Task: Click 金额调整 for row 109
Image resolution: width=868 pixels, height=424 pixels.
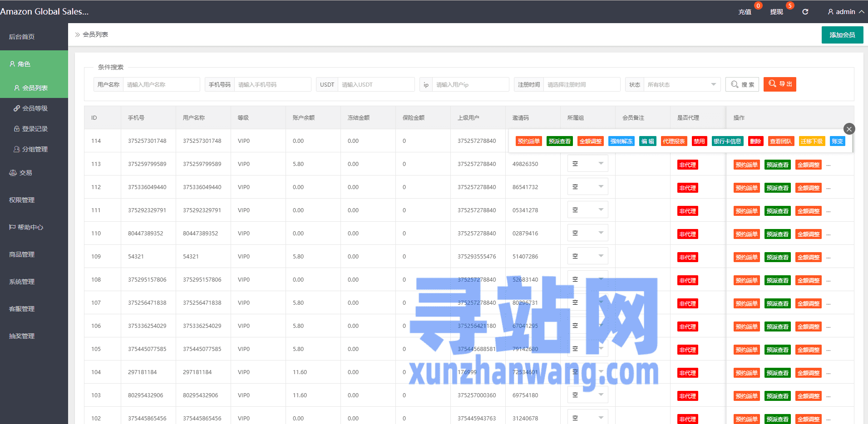Action: tap(809, 258)
